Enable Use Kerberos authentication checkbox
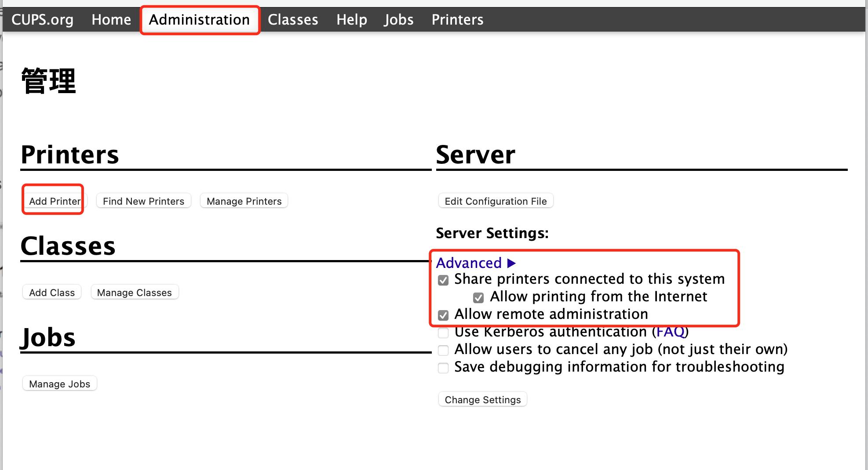This screenshot has height=470, width=868. point(443,333)
